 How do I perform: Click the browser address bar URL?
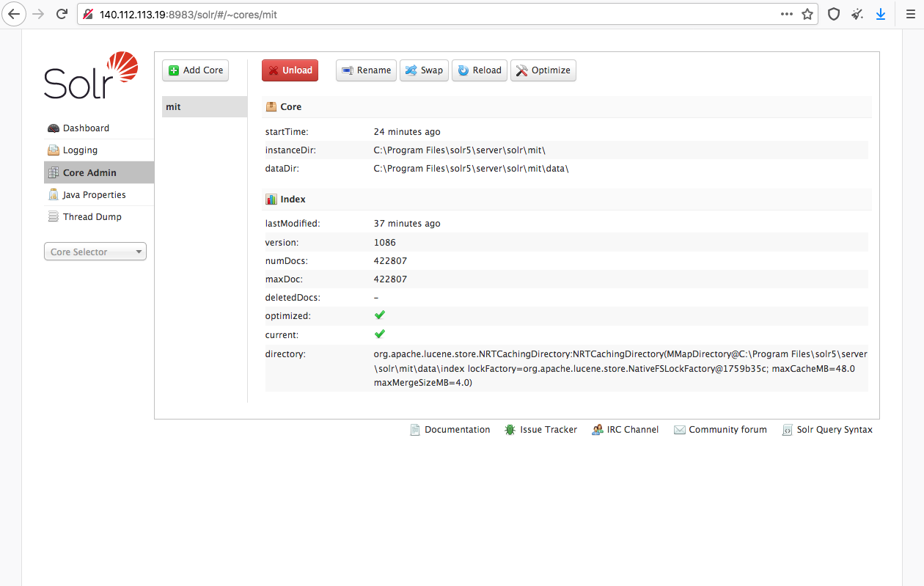pos(188,14)
